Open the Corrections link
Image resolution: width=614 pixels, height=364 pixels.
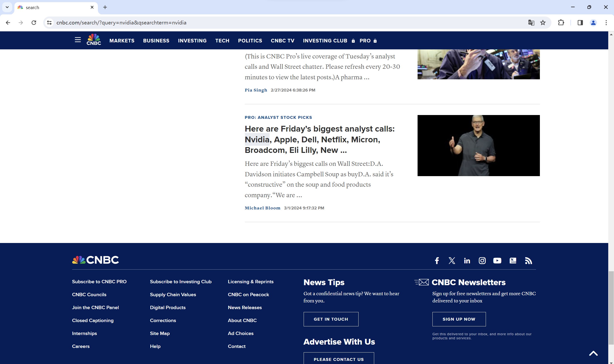point(163,320)
